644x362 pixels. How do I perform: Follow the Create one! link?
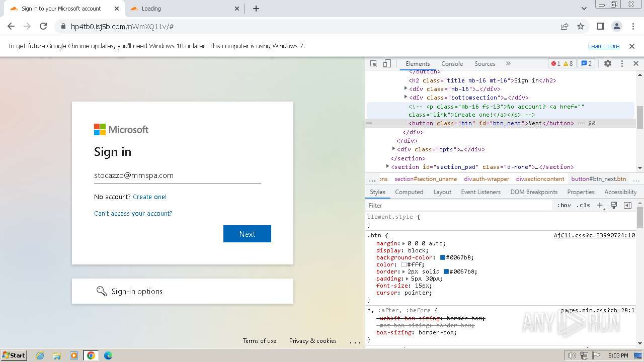tap(149, 197)
